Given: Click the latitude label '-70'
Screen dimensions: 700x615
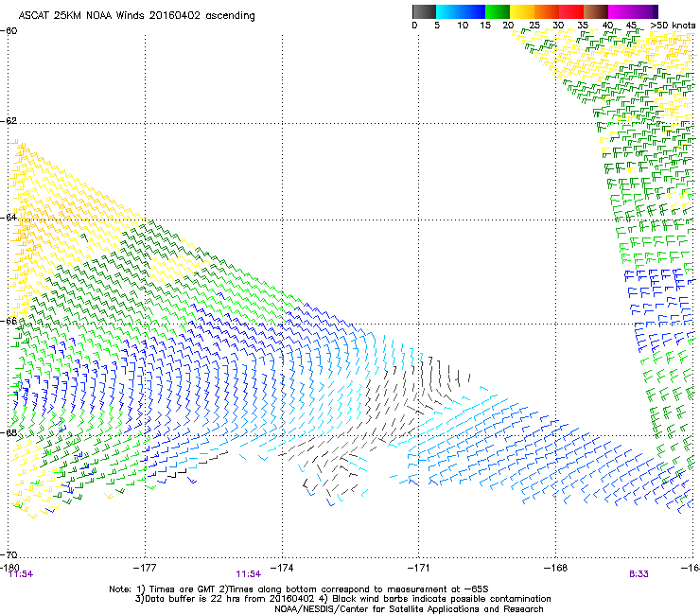Looking at the screenshot, I should (9, 554).
